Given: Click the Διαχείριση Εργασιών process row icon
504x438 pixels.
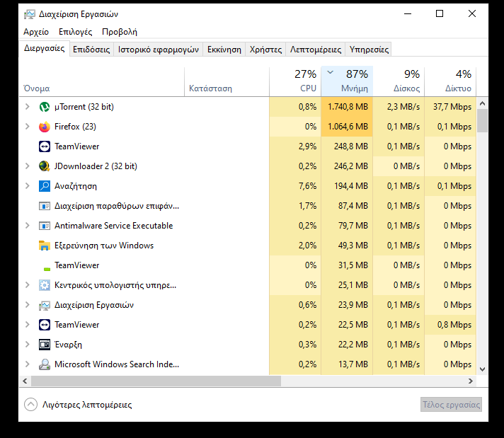Looking at the screenshot, I should (45, 305).
